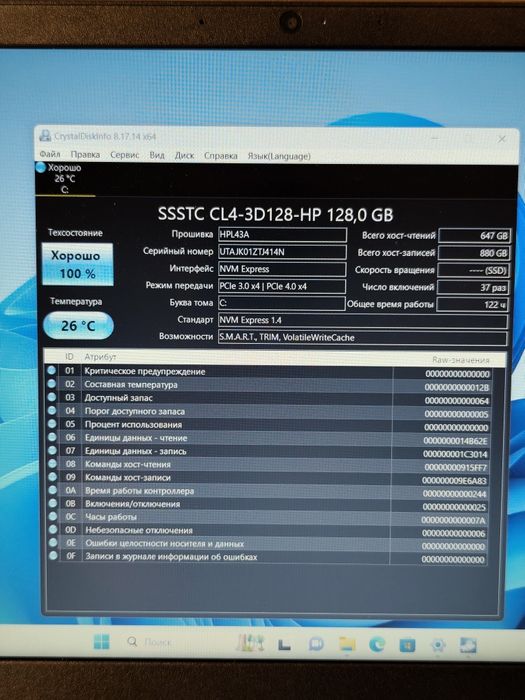The image size is (525, 700).
Task: Click the total work time value 122 ч
Action: click(x=473, y=305)
